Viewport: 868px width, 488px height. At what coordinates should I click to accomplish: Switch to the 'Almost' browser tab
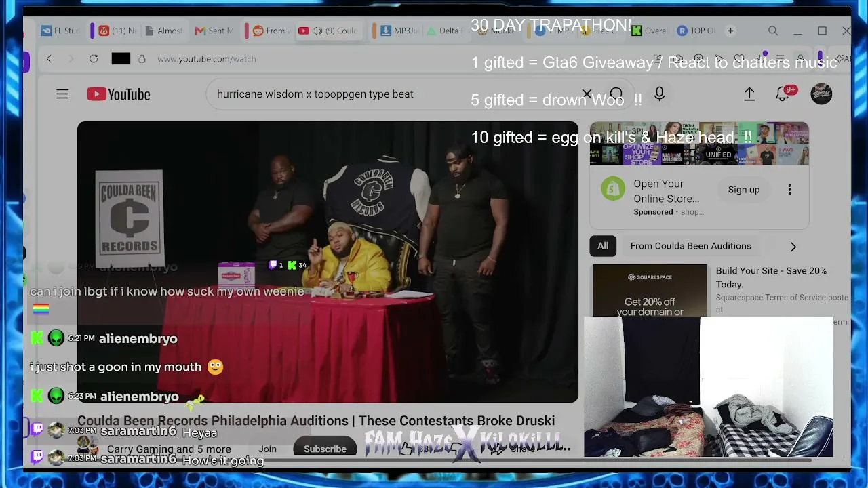click(163, 30)
